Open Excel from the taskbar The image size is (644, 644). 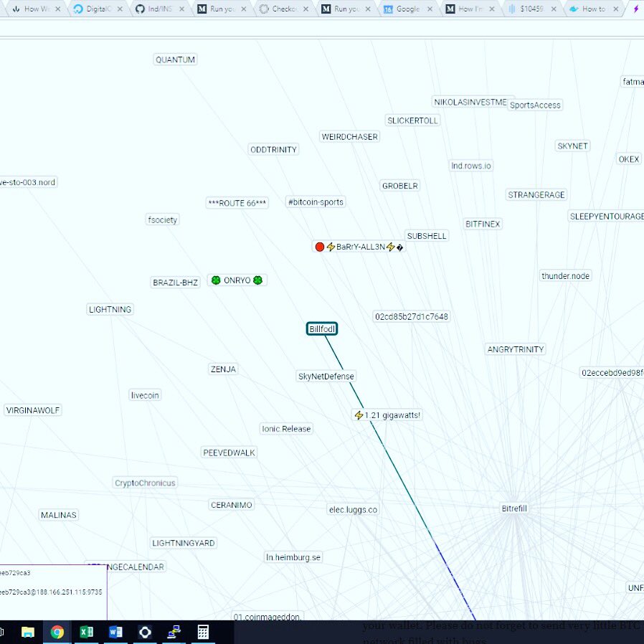[86, 632]
